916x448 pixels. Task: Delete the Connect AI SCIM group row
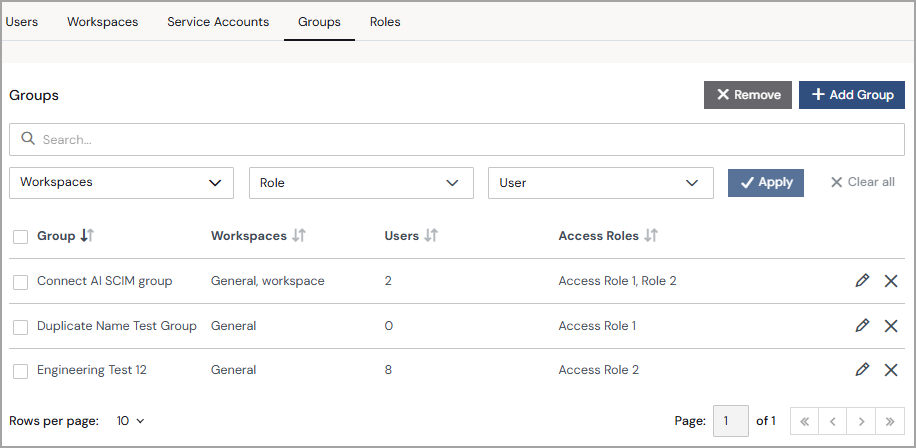(891, 281)
